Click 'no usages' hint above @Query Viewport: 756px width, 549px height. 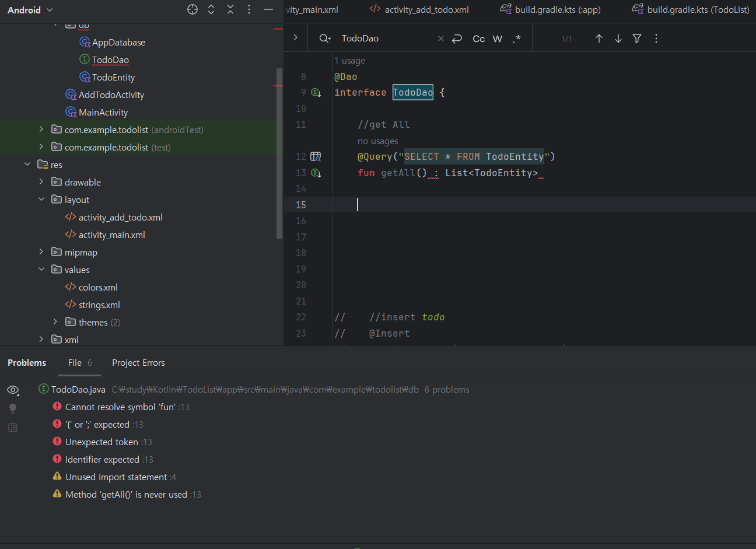tap(378, 141)
